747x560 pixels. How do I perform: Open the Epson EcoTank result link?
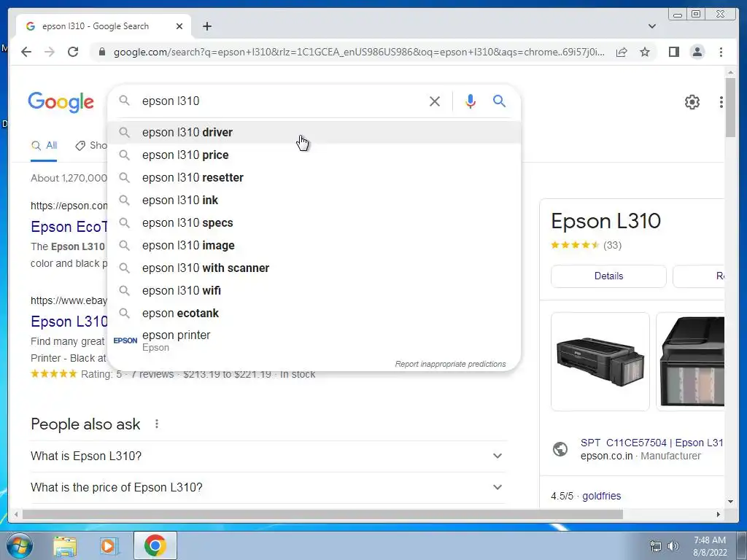[x=69, y=227]
